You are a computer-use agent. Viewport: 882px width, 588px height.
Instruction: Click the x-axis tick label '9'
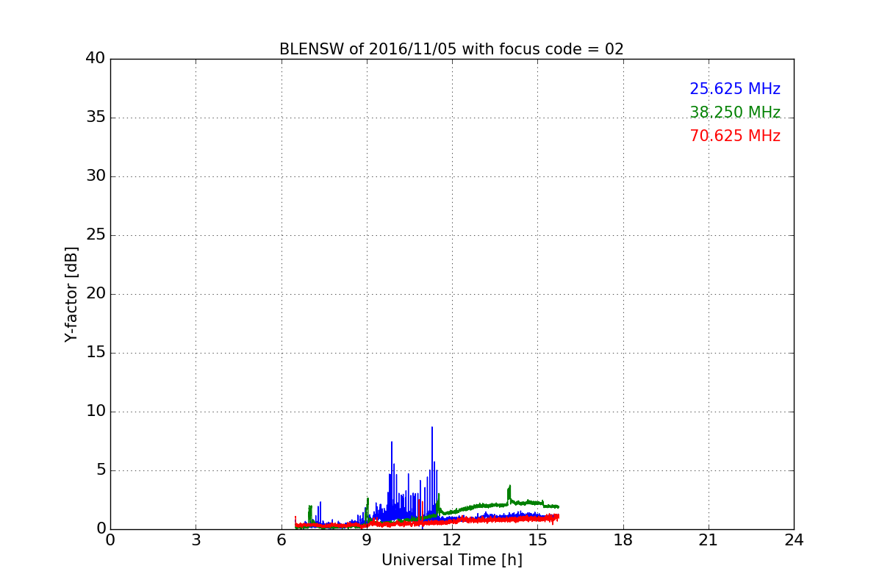367,539
